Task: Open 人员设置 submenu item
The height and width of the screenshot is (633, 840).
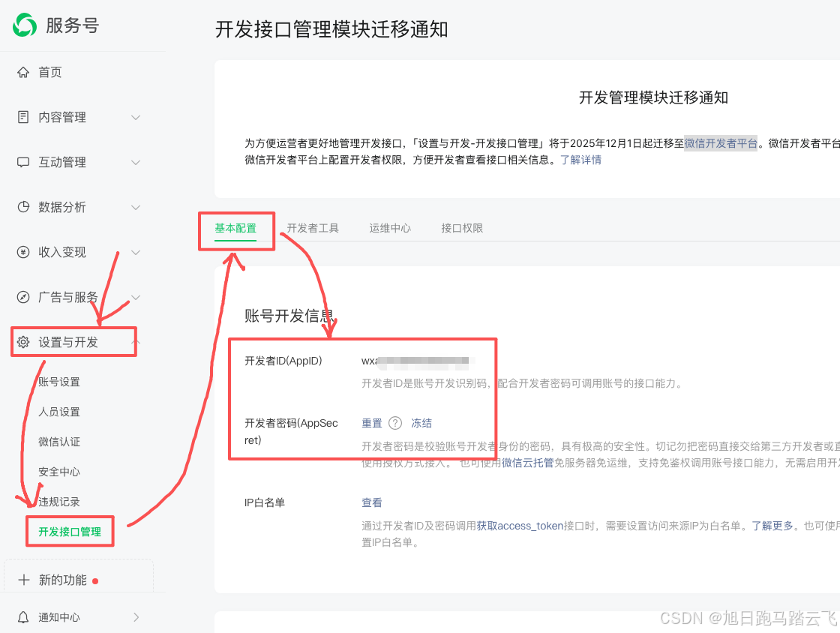Action: pyautogui.click(x=59, y=412)
